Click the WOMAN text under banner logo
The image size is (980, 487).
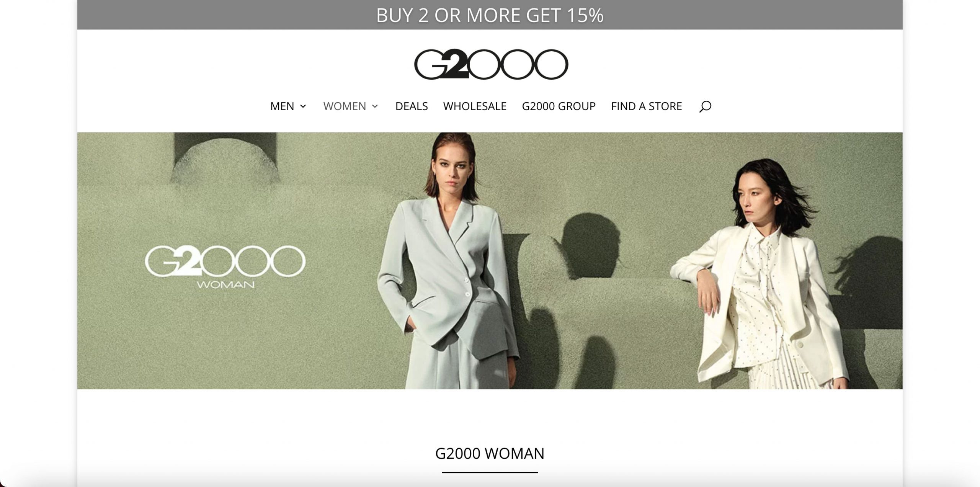[x=225, y=284]
